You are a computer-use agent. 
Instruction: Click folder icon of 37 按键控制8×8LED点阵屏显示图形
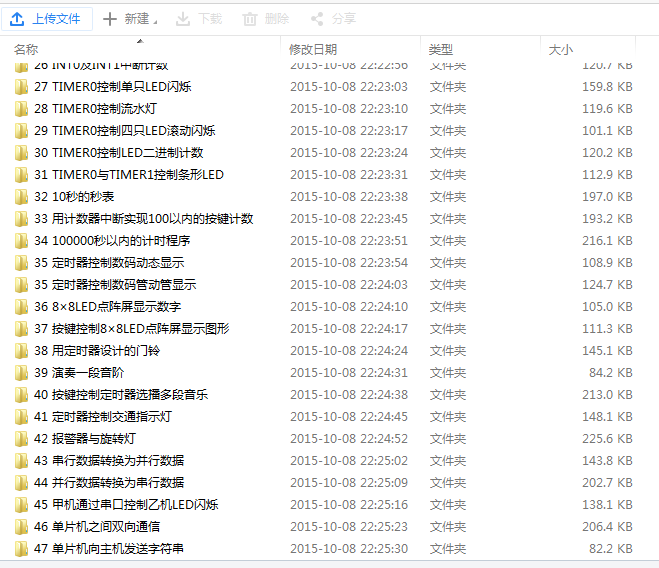click(21, 329)
